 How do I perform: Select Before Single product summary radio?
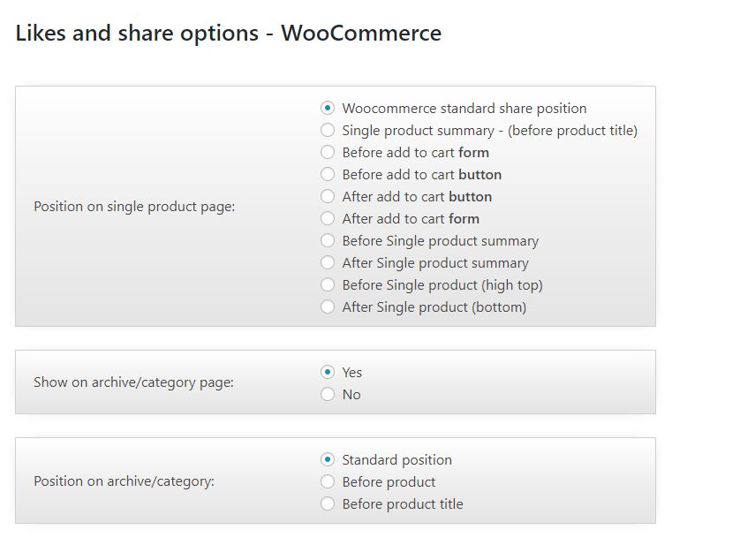328,241
